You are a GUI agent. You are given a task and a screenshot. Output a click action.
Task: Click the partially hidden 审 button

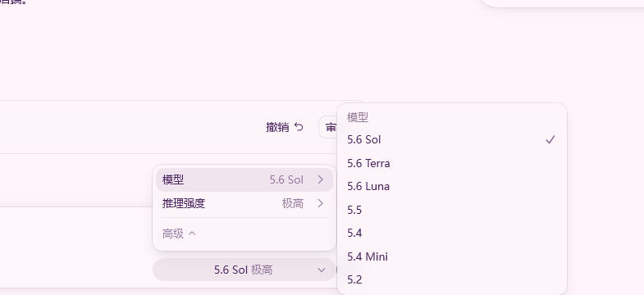[x=329, y=128]
